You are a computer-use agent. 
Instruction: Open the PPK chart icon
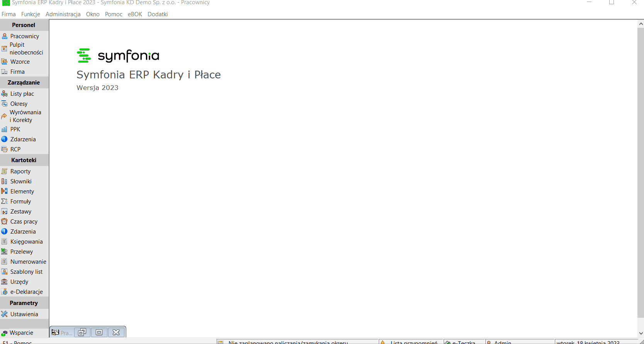pos(5,129)
